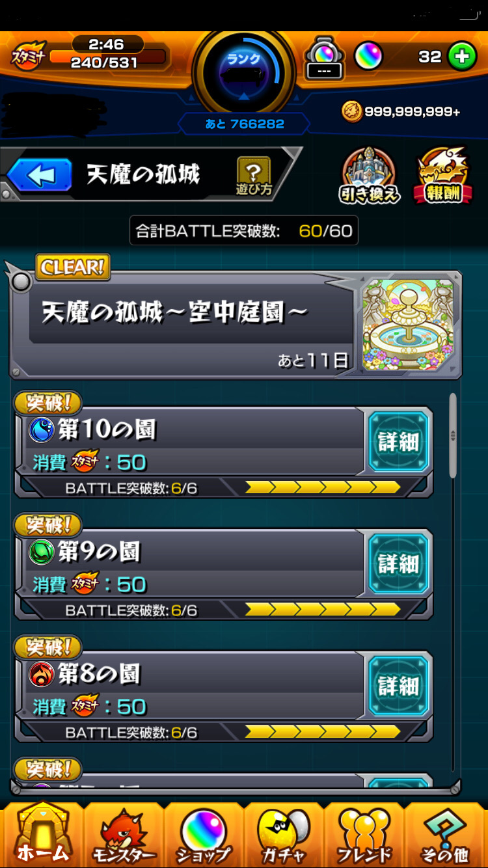488x868 pixels.
Task: Tap the rainbow orb icon in header
Action: (368, 57)
